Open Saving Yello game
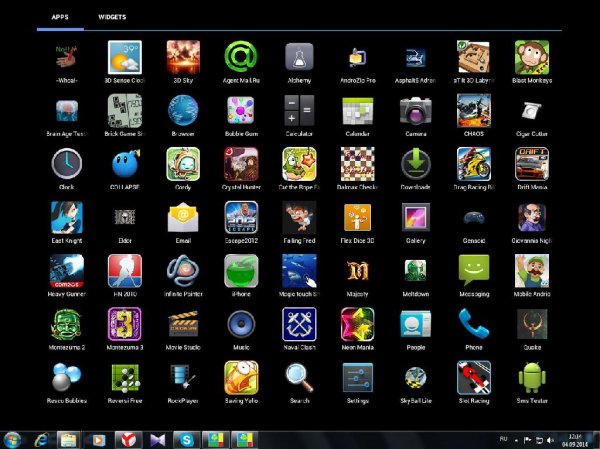The image size is (600, 449). coord(241,377)
